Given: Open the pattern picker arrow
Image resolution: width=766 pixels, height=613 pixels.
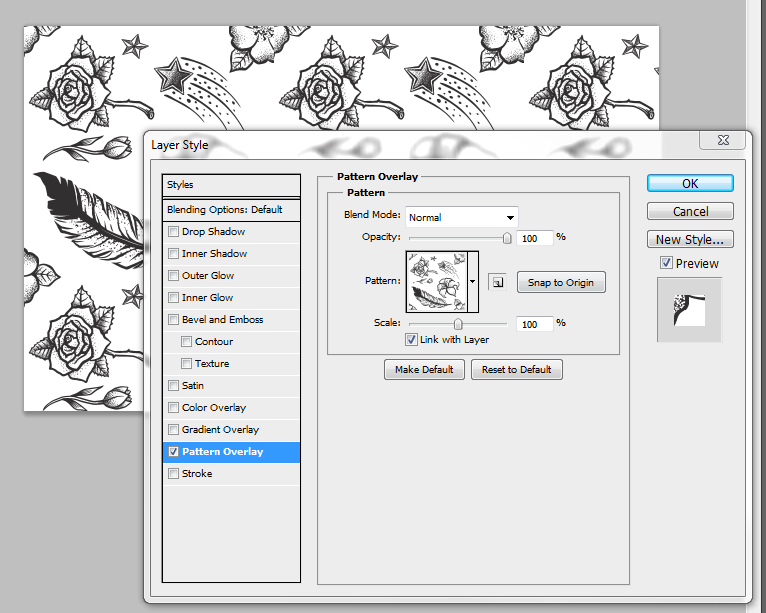Looking at the screenshot, I should coord(472,282).
